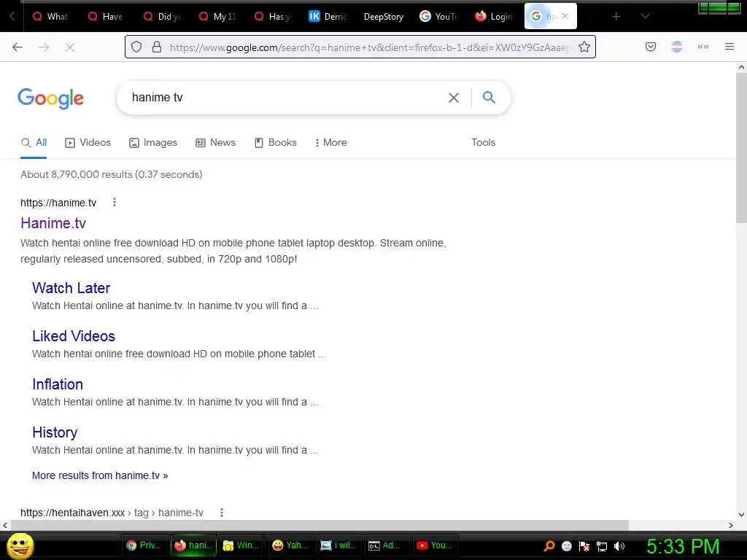
Task: Select the Images search tab
Action: click(153, 142)
